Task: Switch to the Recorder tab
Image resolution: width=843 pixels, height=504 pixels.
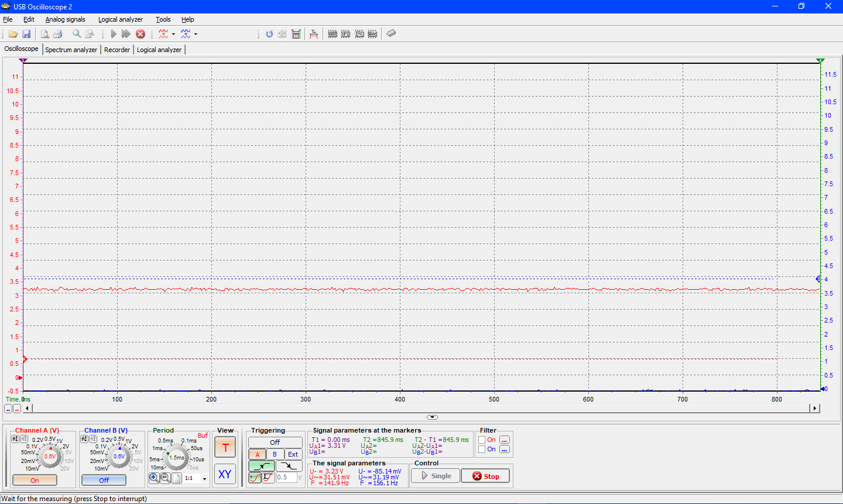Action: (117, 50)
